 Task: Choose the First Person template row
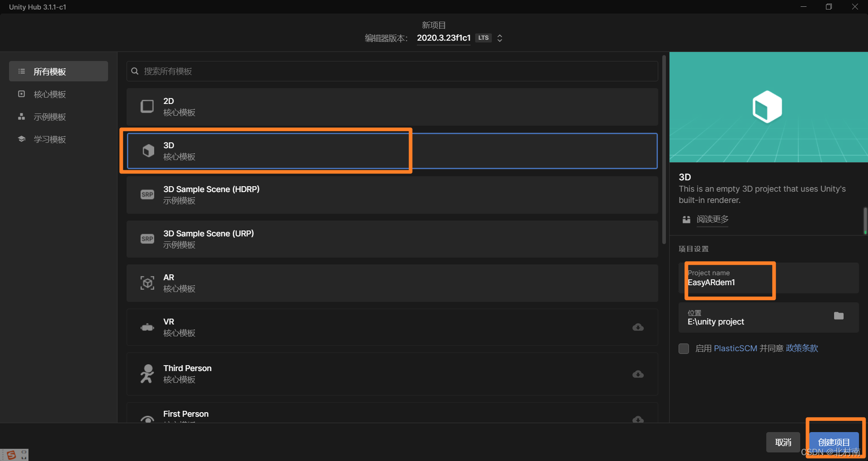[x=392, y=413]
